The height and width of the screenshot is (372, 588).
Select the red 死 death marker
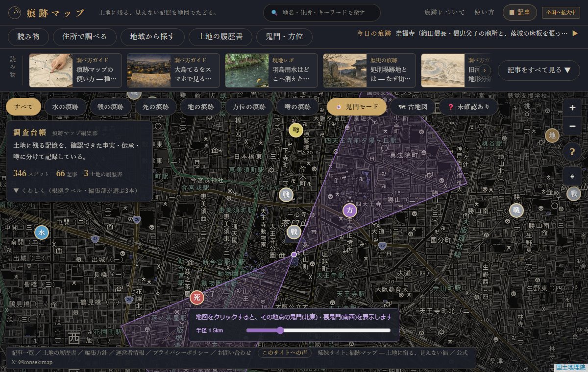point(197,297)
